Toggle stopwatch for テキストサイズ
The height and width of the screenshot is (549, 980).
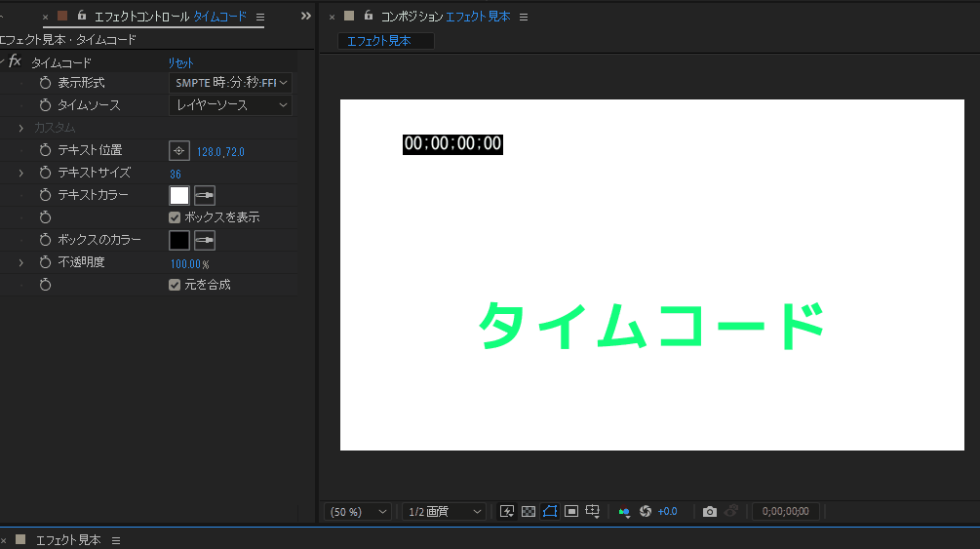[45, 173]
